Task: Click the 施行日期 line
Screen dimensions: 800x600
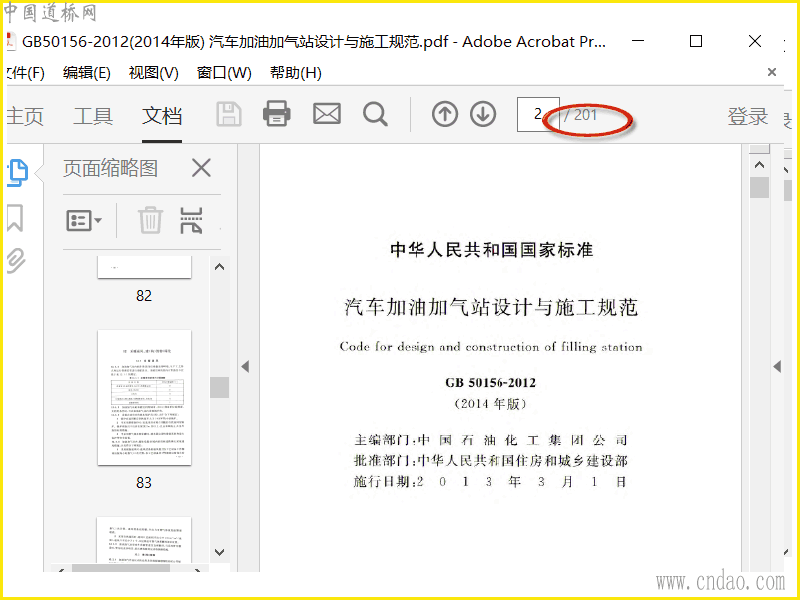Action: [490, 482]
